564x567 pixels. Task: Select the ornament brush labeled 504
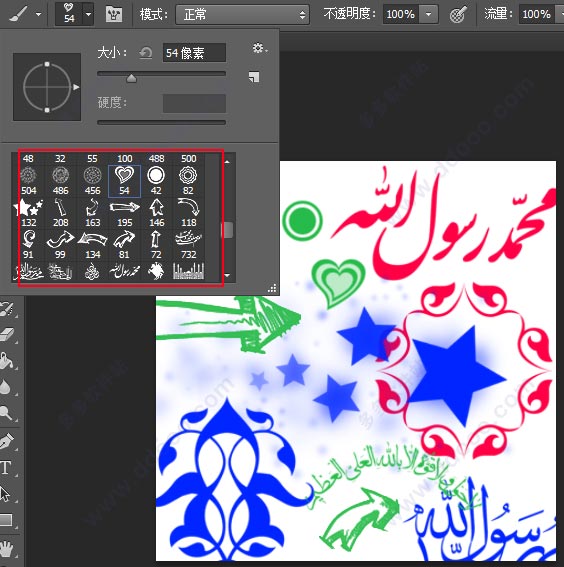coord(28,181)
